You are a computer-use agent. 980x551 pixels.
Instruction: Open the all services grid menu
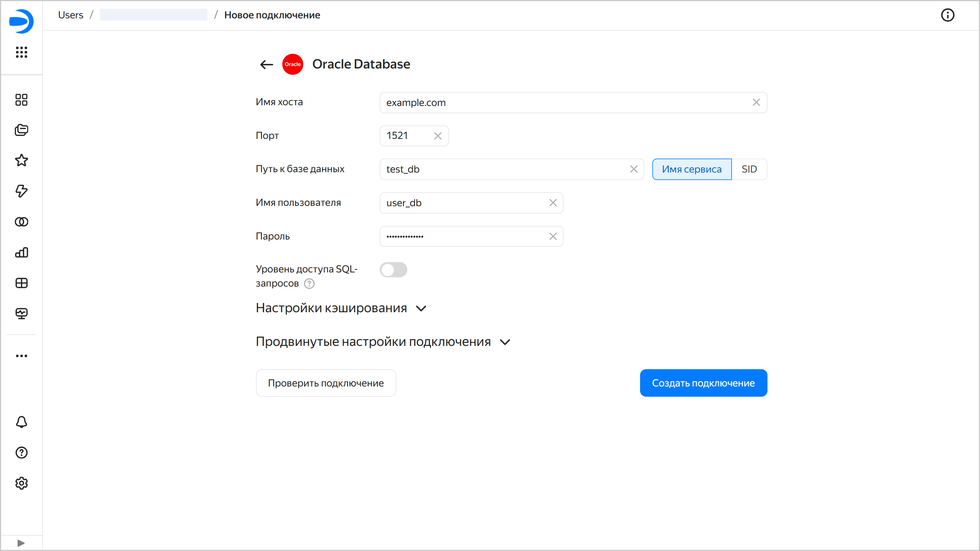(x=21, y=52)
